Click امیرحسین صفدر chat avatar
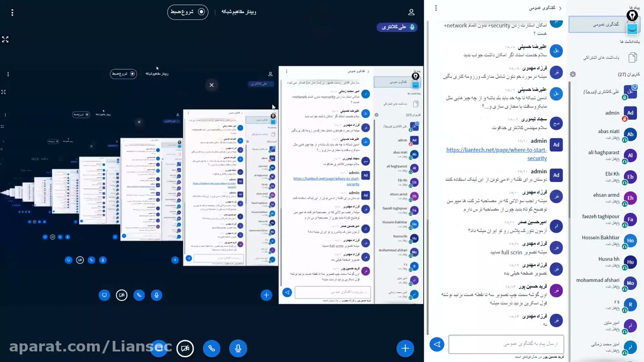644x362 pixels. coord(556,226)
